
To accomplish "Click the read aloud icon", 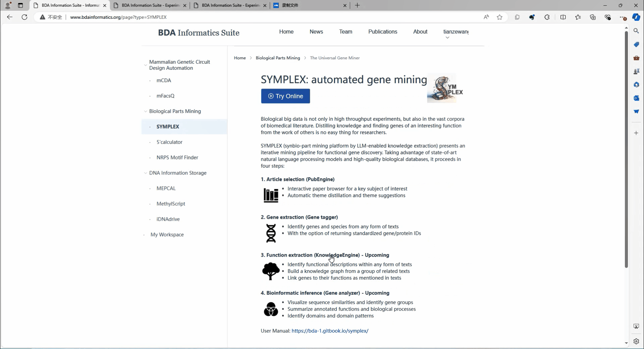I will [486, 17].
